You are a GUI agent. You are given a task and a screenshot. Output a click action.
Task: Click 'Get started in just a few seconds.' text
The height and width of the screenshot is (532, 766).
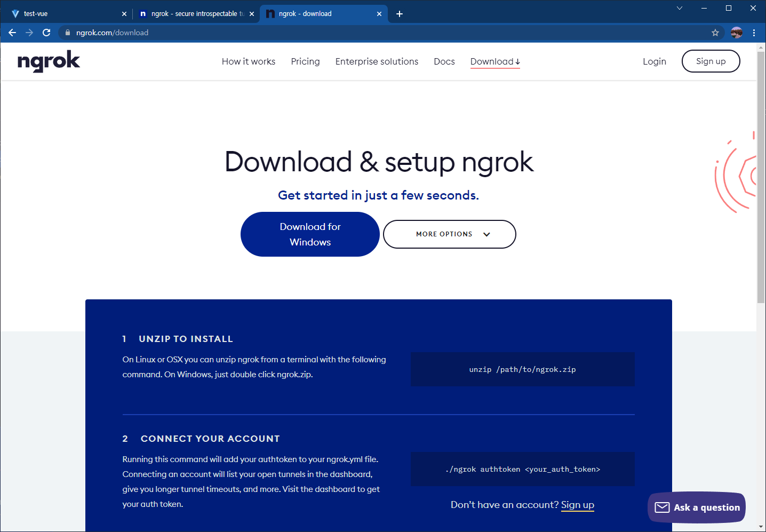click(x=378, y=195)
